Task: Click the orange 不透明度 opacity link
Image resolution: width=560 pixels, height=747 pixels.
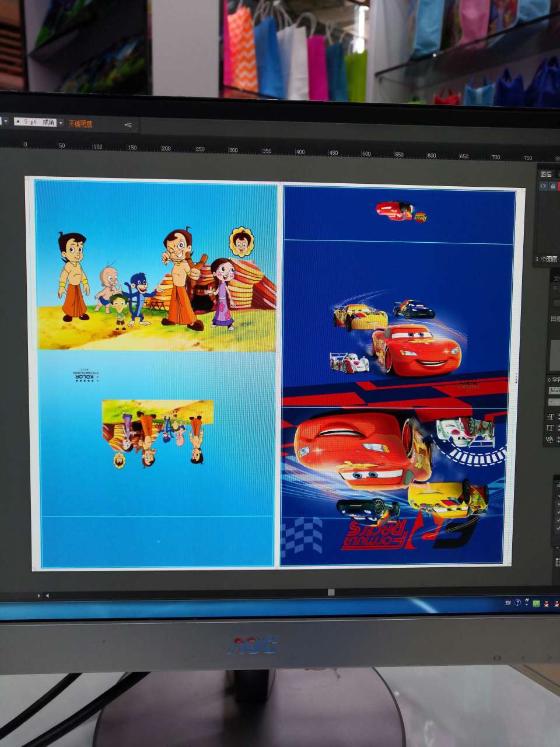Action: point(80,124)
